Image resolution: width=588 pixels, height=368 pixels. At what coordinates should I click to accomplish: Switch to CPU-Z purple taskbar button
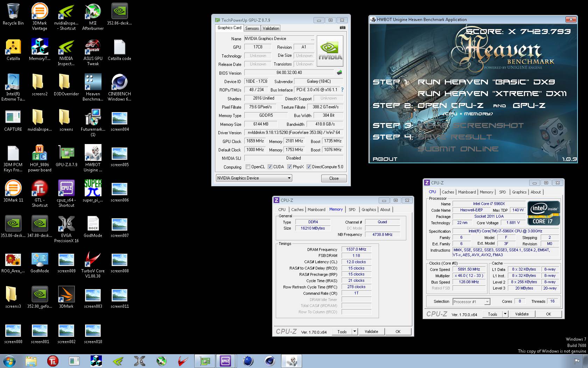225,361
